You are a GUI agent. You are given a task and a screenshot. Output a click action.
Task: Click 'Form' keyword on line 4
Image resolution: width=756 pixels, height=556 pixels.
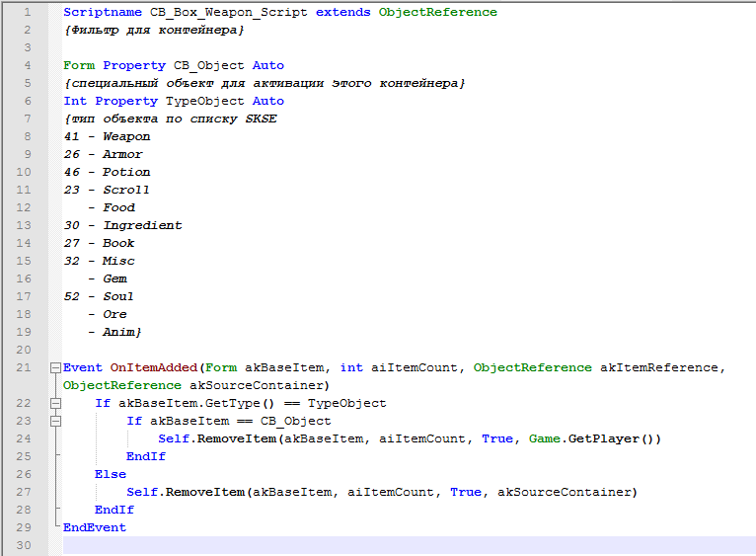[x=79, y=65]
